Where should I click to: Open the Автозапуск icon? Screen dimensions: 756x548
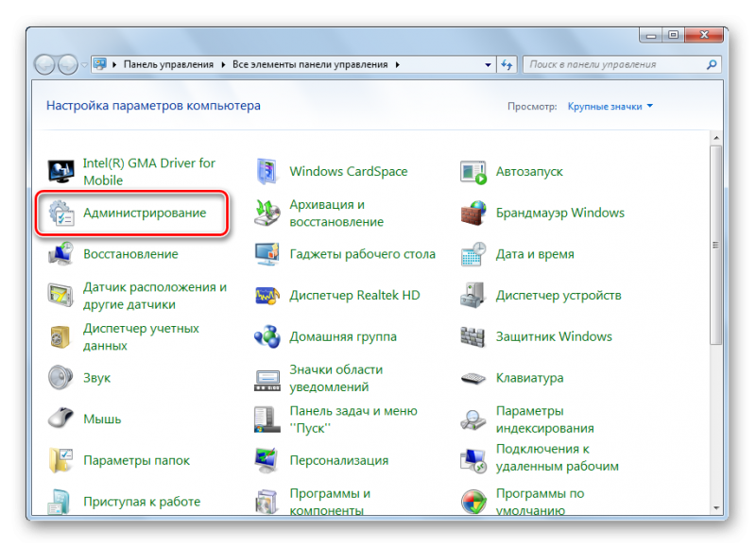pos(473,172)
